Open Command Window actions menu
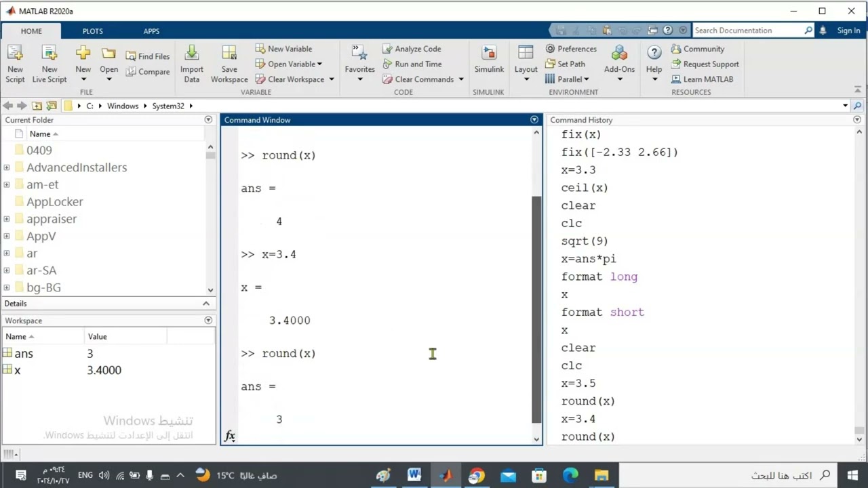 (x=534, y=120)
